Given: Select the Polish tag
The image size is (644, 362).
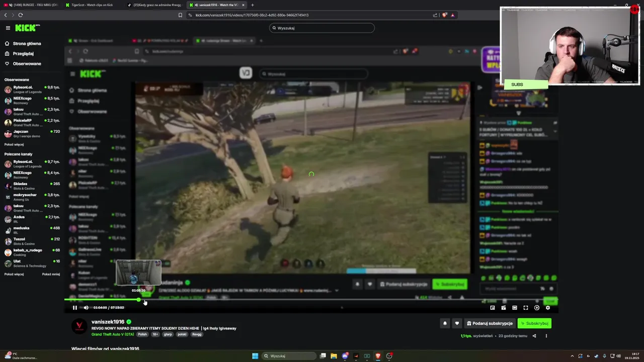Looking at the screenshot, I should [142, 334].
